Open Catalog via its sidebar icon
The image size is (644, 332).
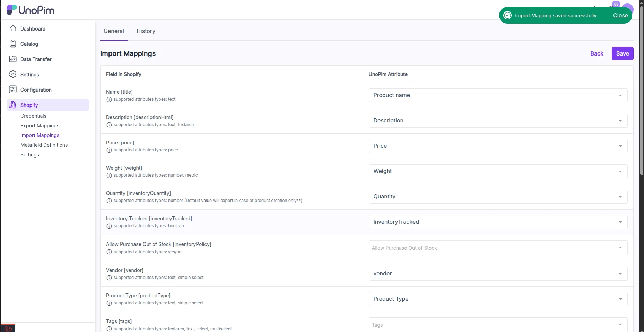12,44
